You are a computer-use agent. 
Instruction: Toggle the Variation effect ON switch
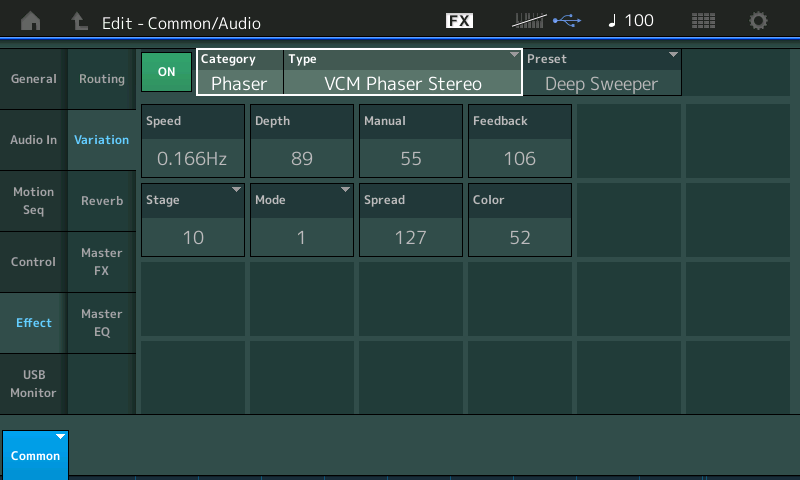point(166,72)
